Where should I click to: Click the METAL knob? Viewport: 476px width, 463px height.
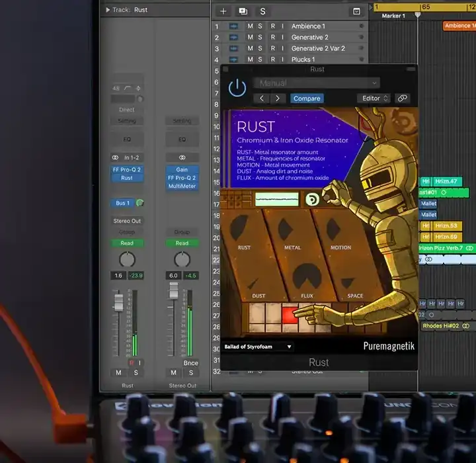(x=285, y=230)
